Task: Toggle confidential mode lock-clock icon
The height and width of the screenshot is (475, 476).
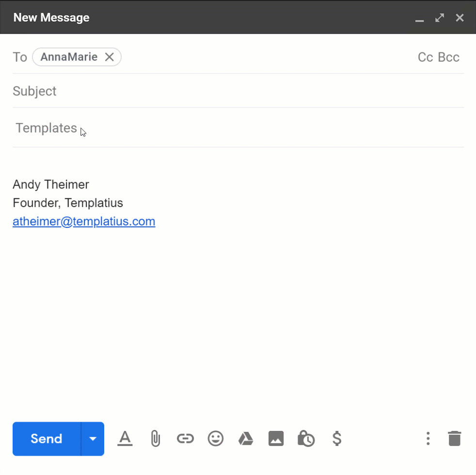Action: click(306, 439)
